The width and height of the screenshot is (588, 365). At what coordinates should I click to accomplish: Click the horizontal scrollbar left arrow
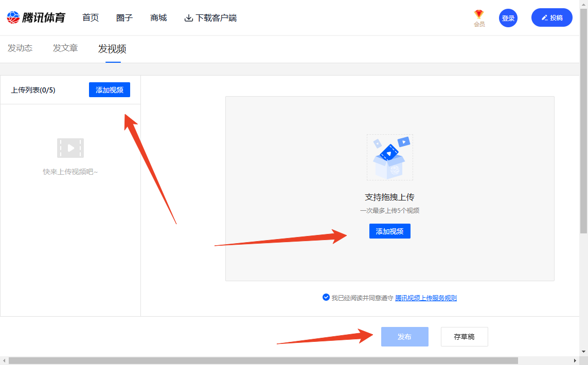(x=4, y=360)
